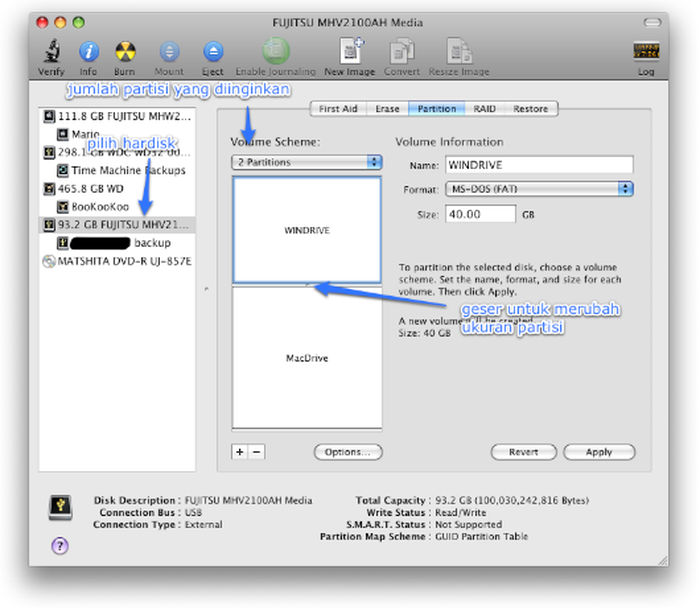This screenshot has width=700, height=615.
Task: Click the sidebar splitter handle dot
Action: point(206,289)
